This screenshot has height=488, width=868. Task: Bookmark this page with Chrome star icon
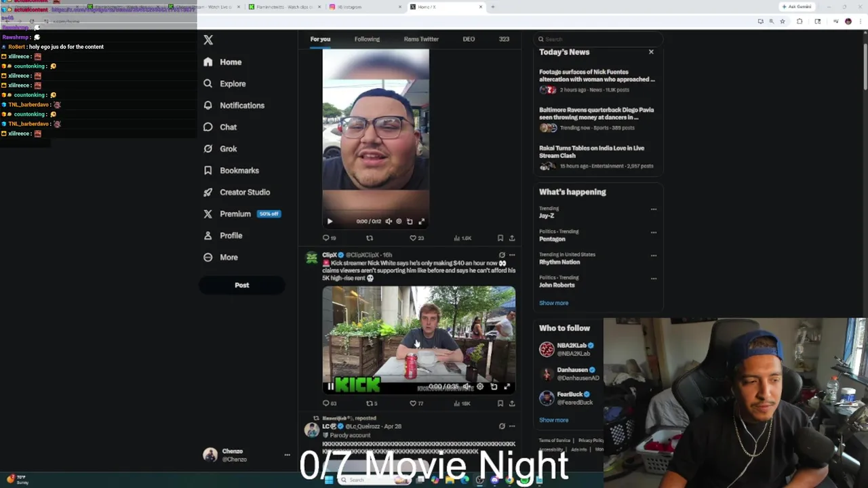click(782, 22)
